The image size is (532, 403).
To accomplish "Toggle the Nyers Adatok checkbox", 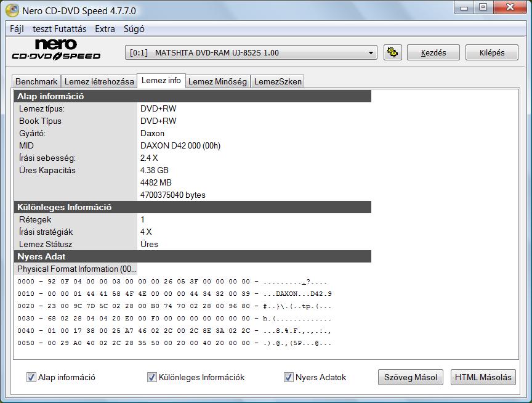I will coord(289,377).
